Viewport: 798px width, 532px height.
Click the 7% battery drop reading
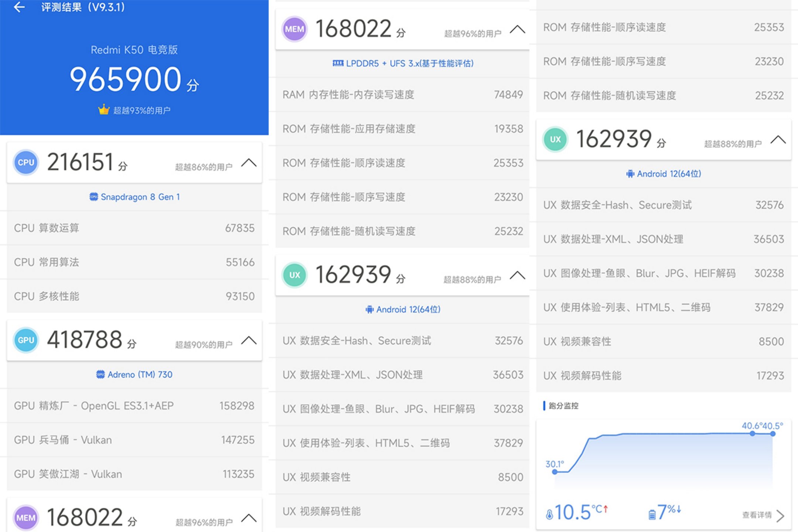click(x=669, y=512)
